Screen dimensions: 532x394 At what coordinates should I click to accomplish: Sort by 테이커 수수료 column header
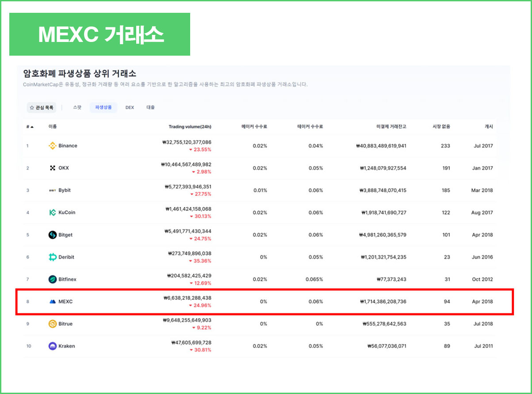[310, 127]
